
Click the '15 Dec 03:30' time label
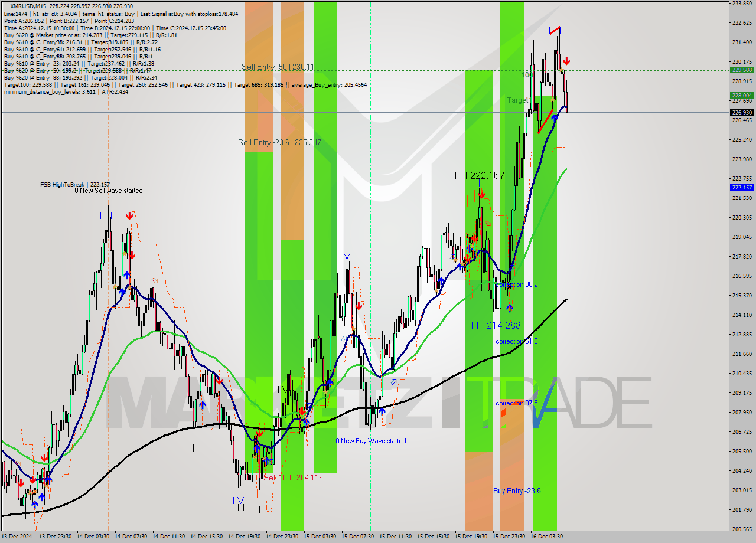(x=320, y=537)
